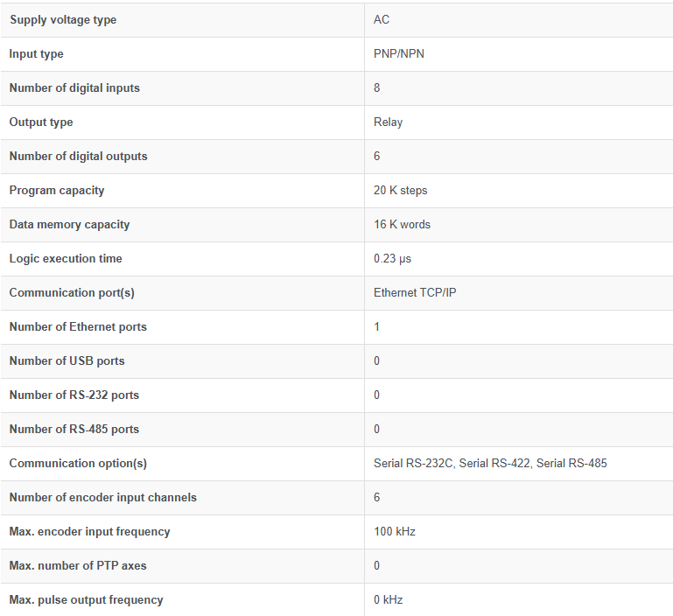Screen dimensions: 673x616
Task: Click the Ethernet TCP/IP value
Action: (415, 293)
